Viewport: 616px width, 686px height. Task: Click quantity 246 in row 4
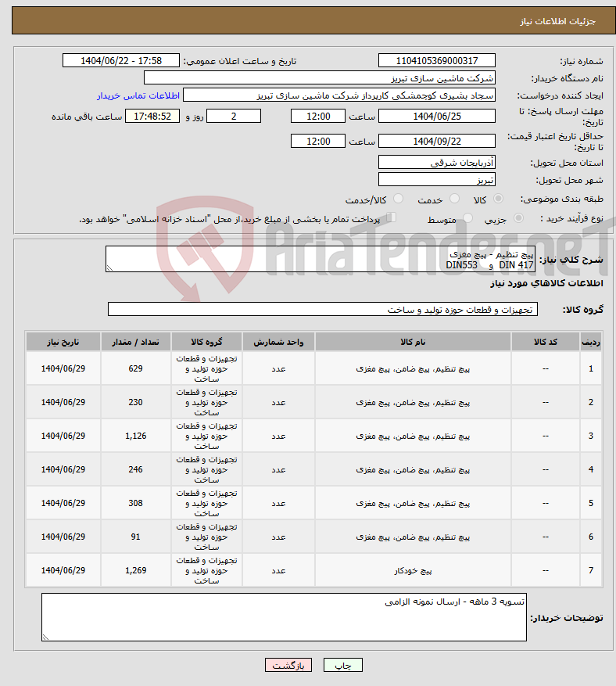tap(135, 470)
